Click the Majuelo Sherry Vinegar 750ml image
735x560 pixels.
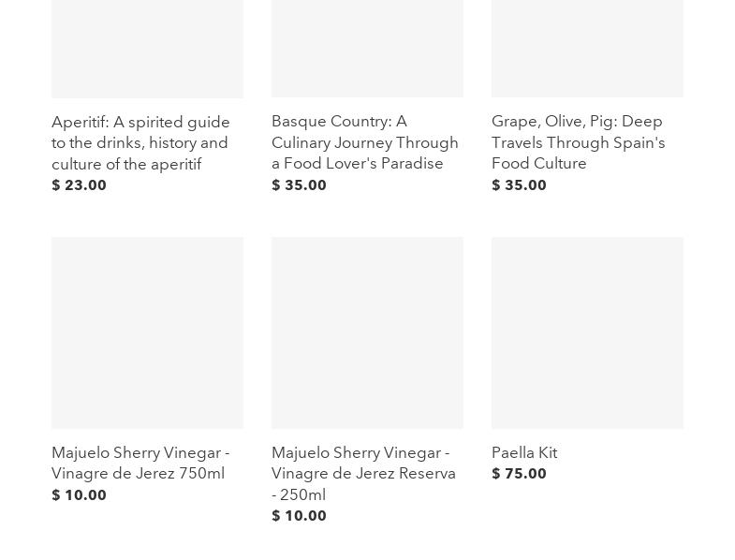point(147,332)
